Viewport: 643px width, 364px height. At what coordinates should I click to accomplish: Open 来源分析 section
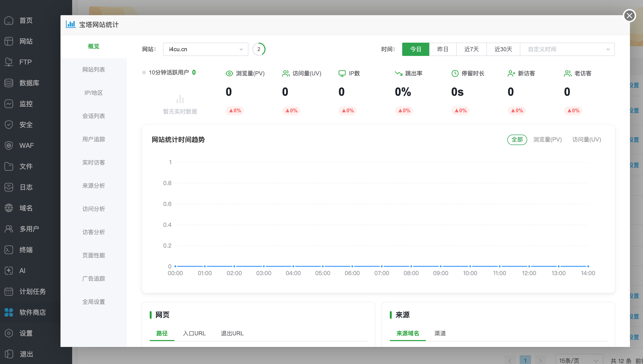pos(94,186)
